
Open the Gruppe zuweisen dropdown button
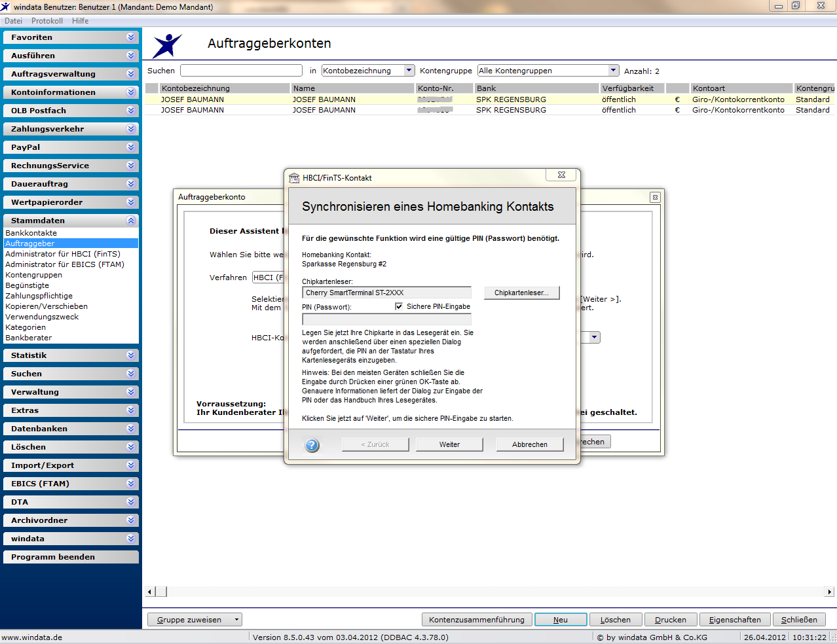195,620
